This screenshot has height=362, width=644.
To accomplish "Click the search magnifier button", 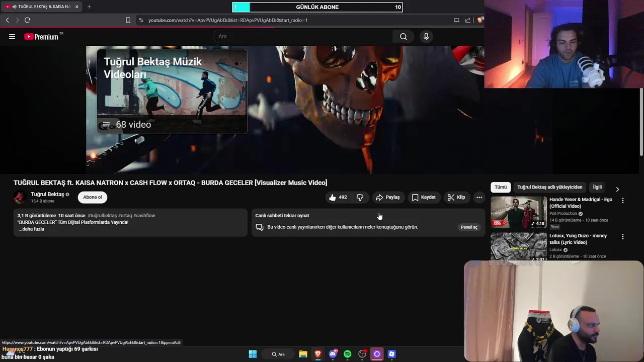I will click(404, 36).
